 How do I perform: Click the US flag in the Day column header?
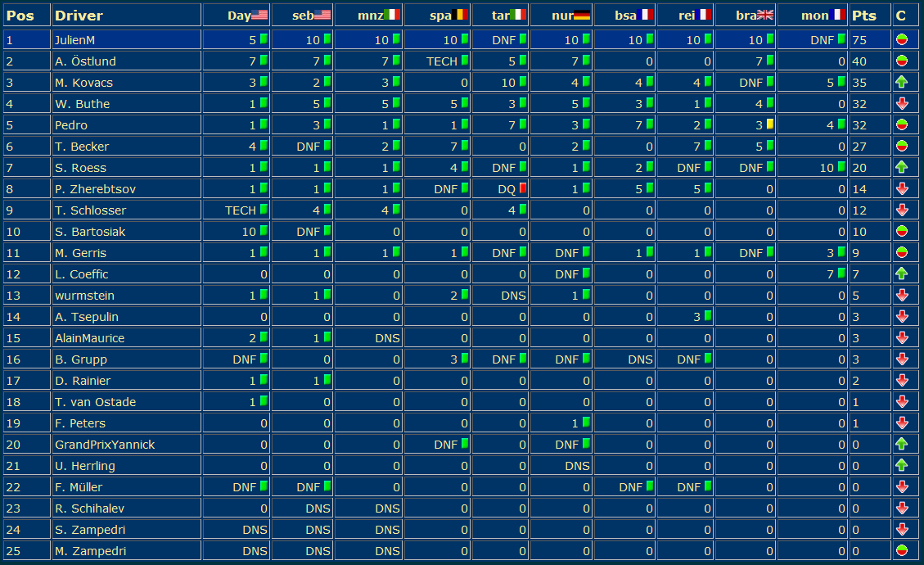[x=259, y=15]
